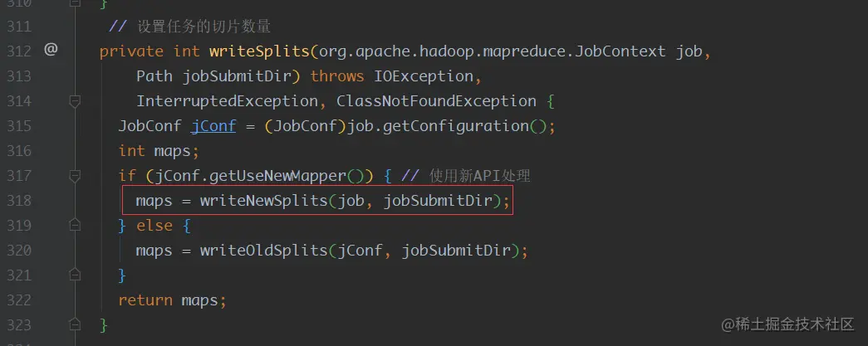The width and height of the screenshot is (868, 346).
Task: Click the Path parameter type on line 313
Action: (x=154, y=76)
